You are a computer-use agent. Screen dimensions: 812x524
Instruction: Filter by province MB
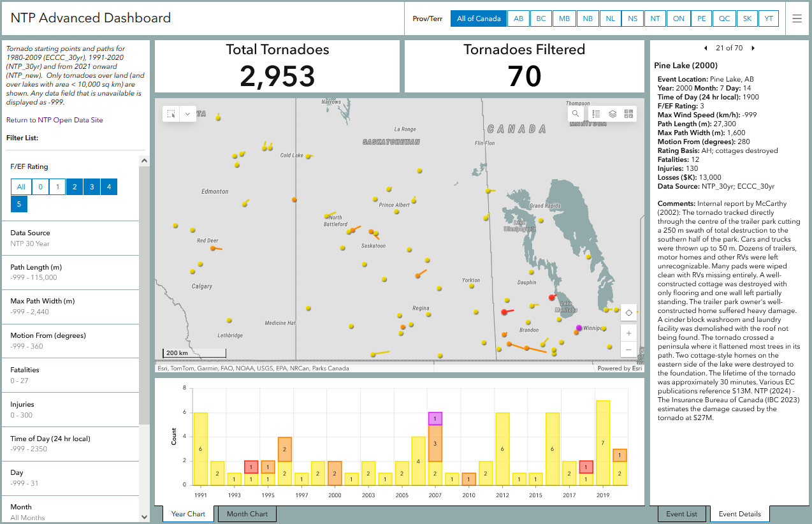pyautogui.click(x=564, y=18)
